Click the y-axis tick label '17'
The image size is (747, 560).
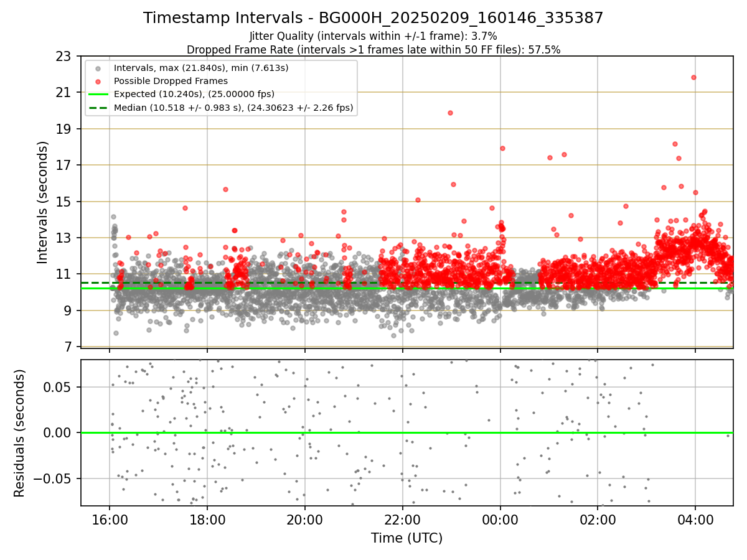[63, 166]
